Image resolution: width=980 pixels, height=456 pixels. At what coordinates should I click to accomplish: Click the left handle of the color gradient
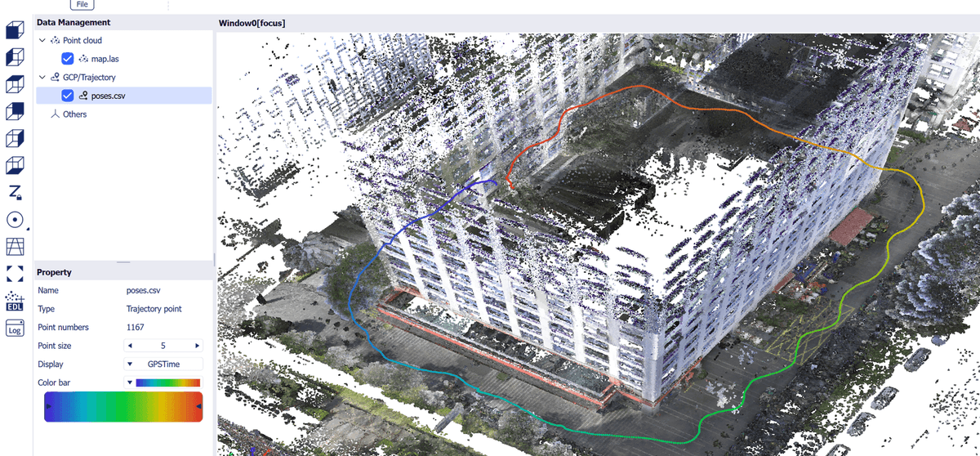[x=47, y=405]
